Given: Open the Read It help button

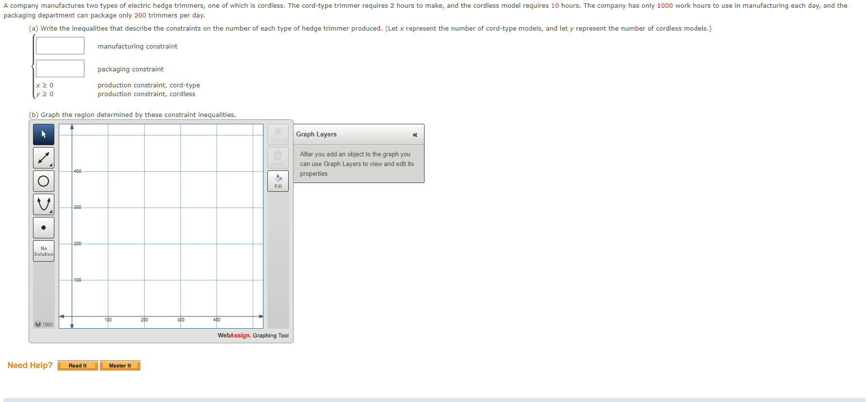Looking at the screenshot, I should 78,366.
